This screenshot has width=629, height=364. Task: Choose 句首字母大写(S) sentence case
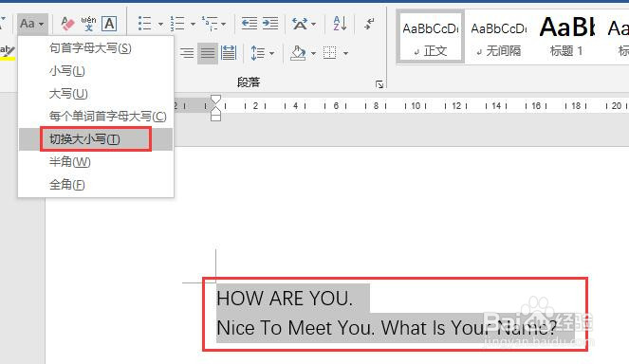tap(96, 48)
